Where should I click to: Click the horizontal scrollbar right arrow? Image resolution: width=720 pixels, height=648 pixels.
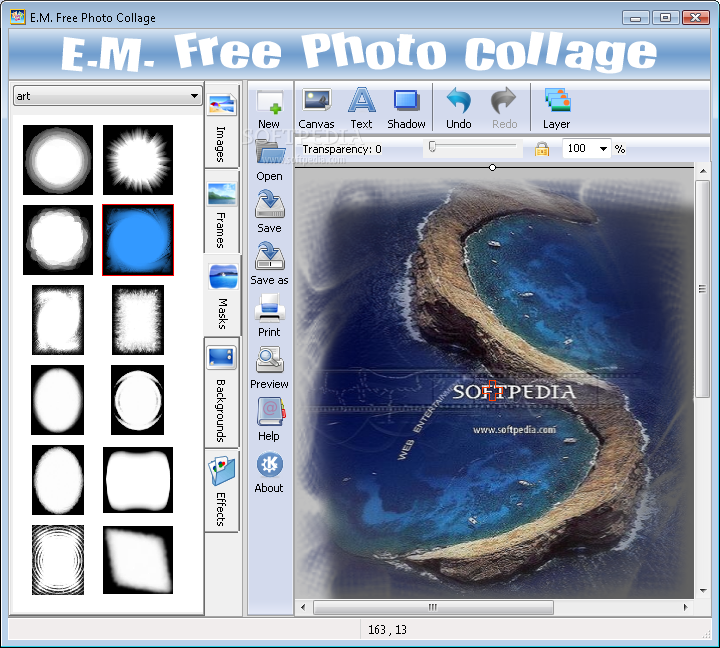[686, 607]
